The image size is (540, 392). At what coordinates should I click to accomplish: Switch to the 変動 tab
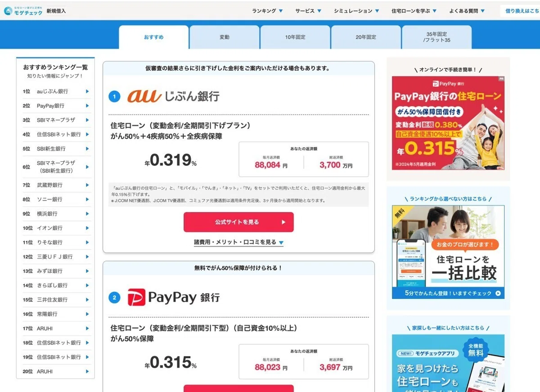225,37
